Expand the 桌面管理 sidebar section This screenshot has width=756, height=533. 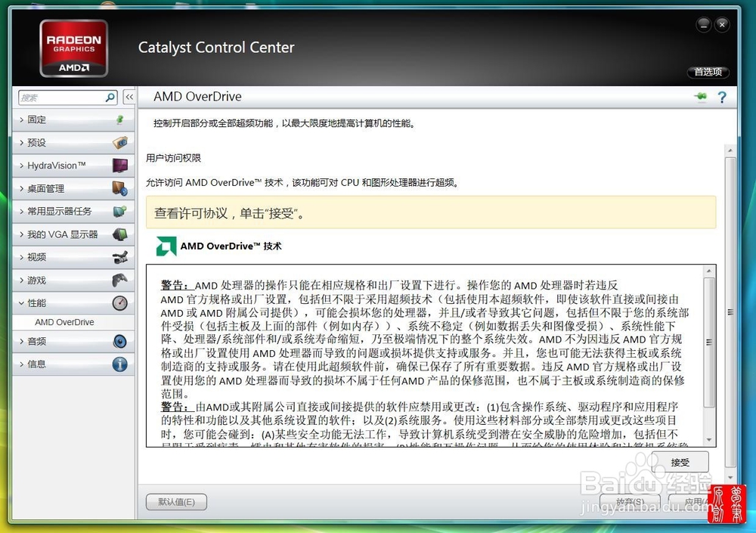pyautogui.click(x=73, y=188)
